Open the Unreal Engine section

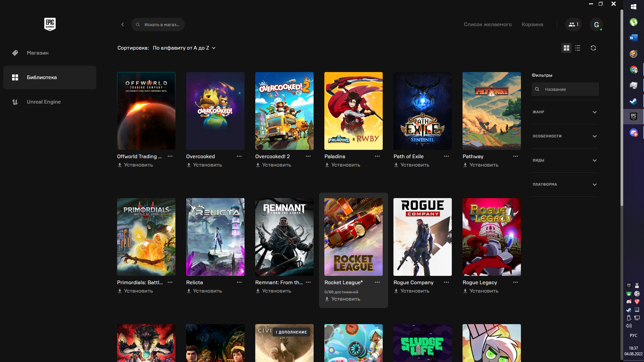click(50, 102)
